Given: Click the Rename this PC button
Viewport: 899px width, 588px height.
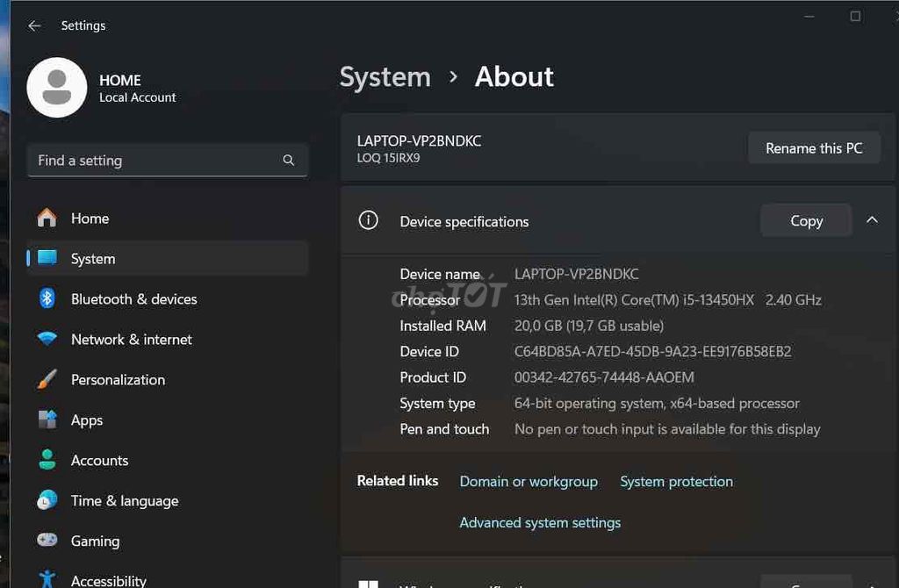Looking at the screenshot, I should click(814, 148).
